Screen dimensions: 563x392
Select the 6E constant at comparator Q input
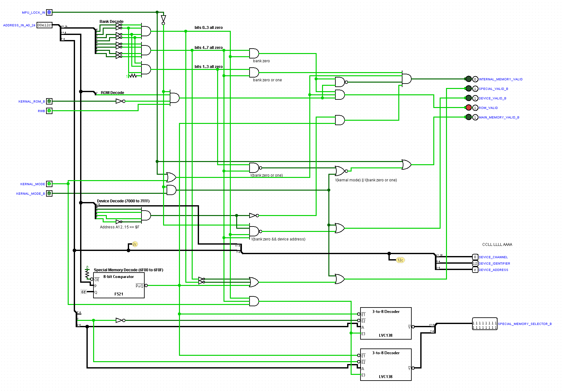coord(84,292)
